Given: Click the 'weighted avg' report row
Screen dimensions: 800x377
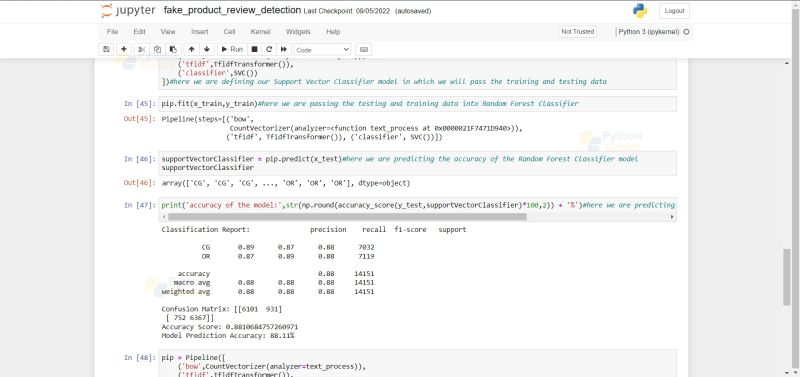Looking at the screenshot, I should pos(268,292).
